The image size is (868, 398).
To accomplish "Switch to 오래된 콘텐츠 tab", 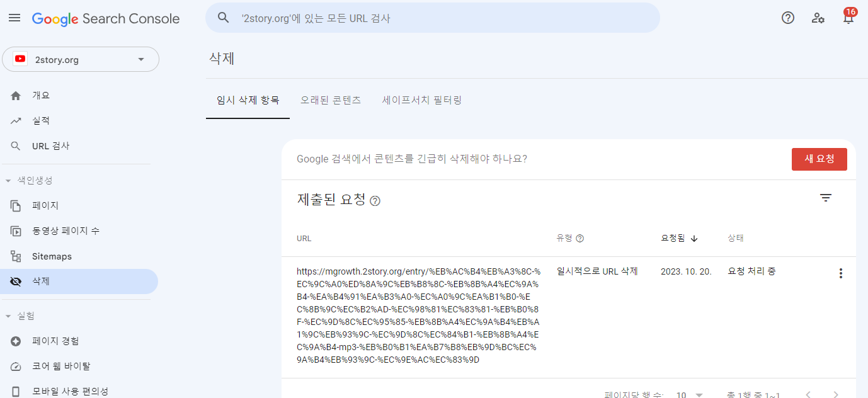I will [x=331, y=100].
